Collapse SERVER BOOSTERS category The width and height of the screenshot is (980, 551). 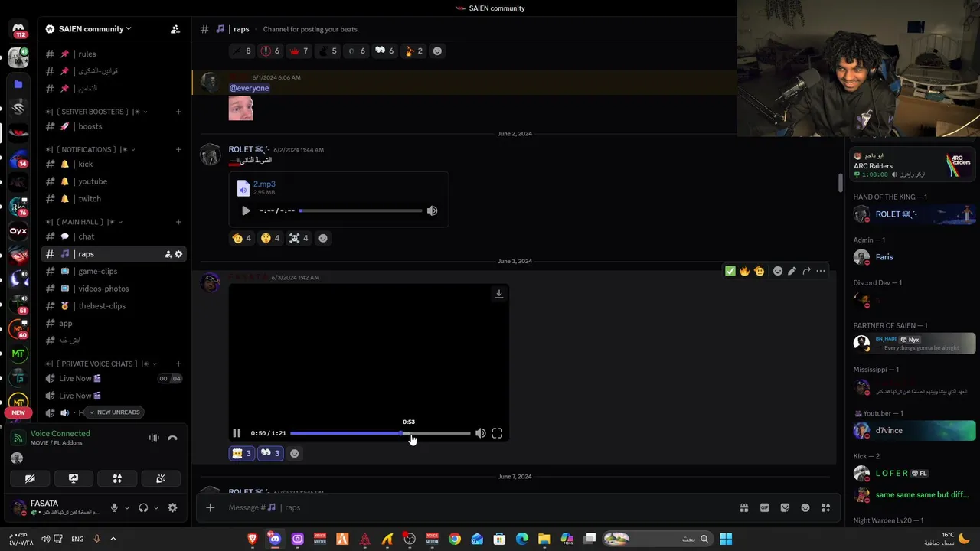pos(97,112)
